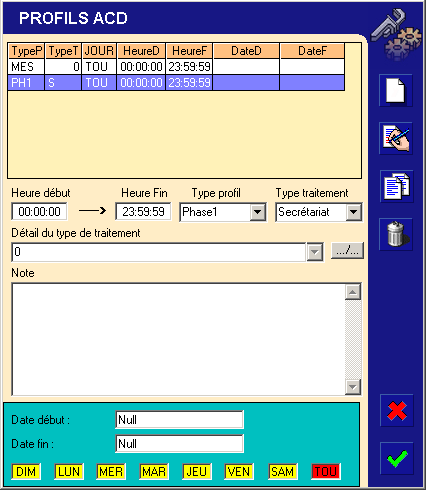Expand the Détail du type de traitement combo box
This screenshot has width=426, height=490.
point(314,252)
